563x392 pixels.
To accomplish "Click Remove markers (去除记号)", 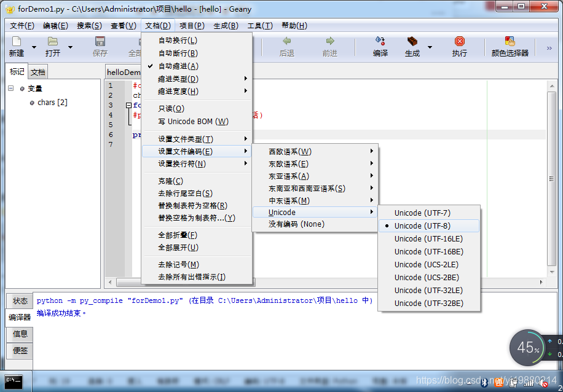I will tap(197, 265).
